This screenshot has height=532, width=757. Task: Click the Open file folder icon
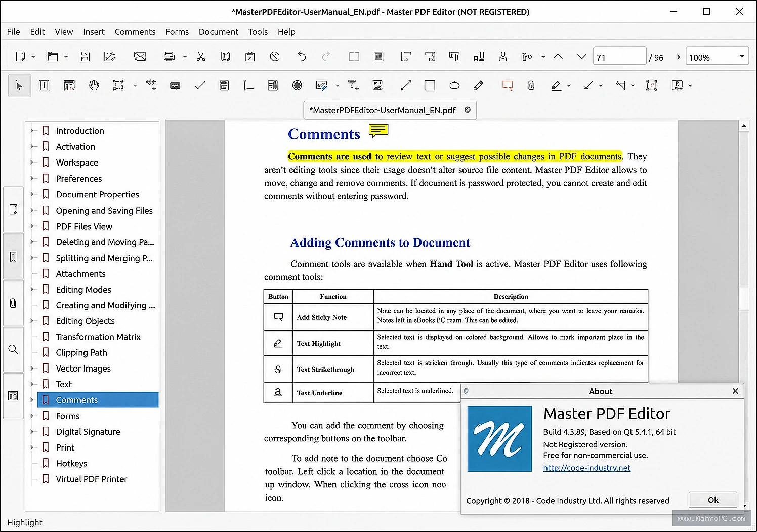53,57
